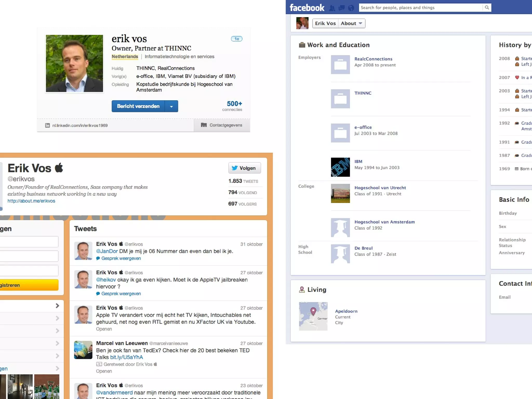Click Gesprek weergeven under JanDor tweet
Image resolution: width=532 pixels, height=399 pixels.
click(121, 258)
